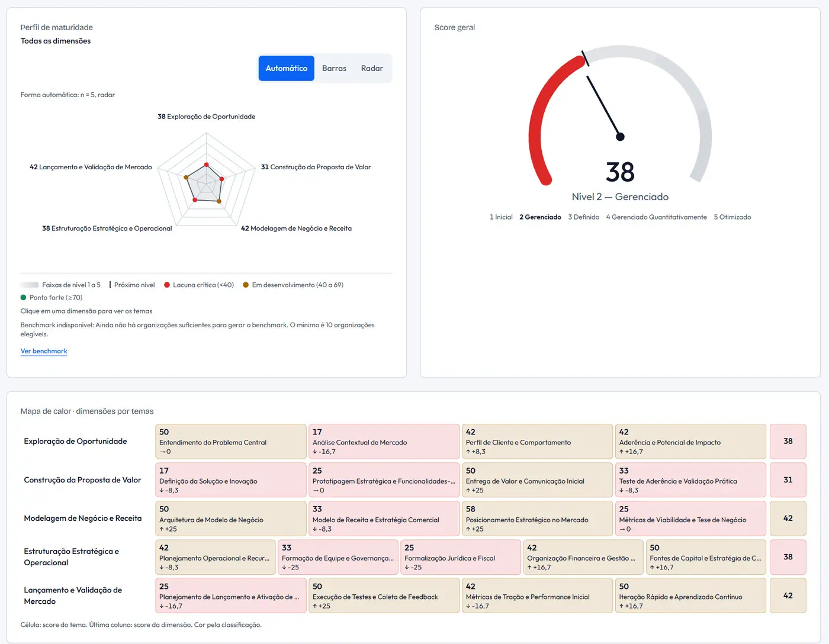Click the red Lacuna crítica legend dot
Screen dimensions: 829x644
167,285
